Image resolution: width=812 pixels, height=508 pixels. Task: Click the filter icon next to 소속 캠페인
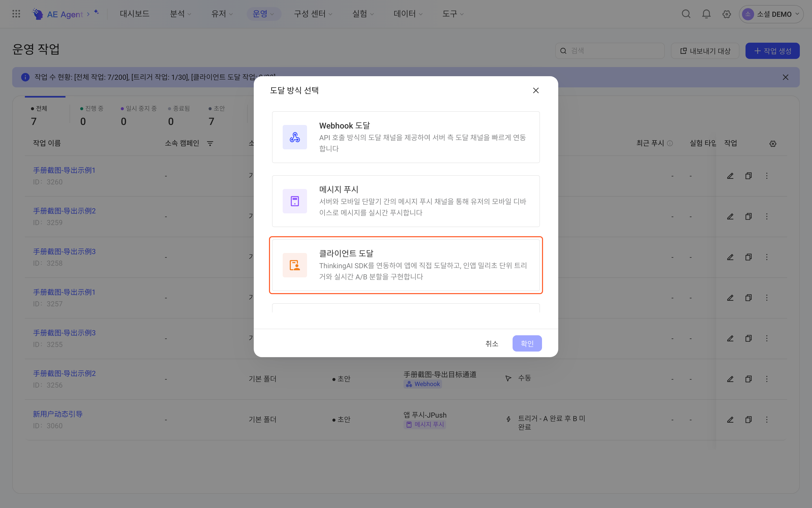(x=210, y=144)
